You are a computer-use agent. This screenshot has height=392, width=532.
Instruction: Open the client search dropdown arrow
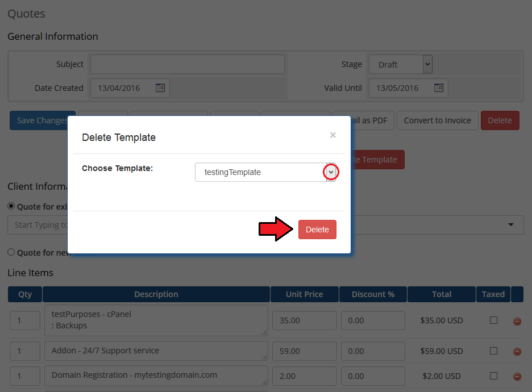pos(510,225)
